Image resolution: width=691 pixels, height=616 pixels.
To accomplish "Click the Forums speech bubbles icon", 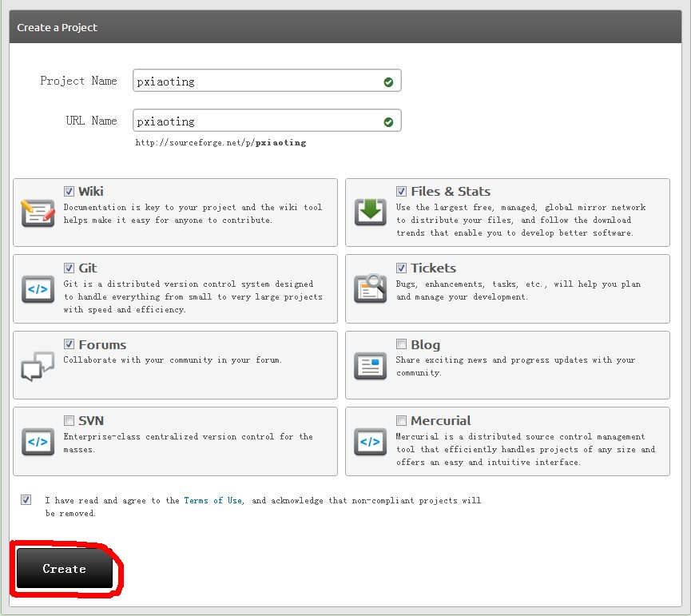I will [x=38, y=366].
